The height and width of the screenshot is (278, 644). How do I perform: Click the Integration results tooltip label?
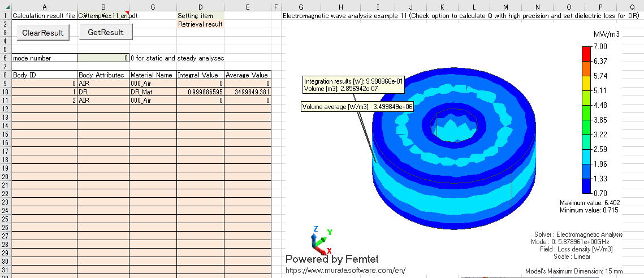coord(354,85)
